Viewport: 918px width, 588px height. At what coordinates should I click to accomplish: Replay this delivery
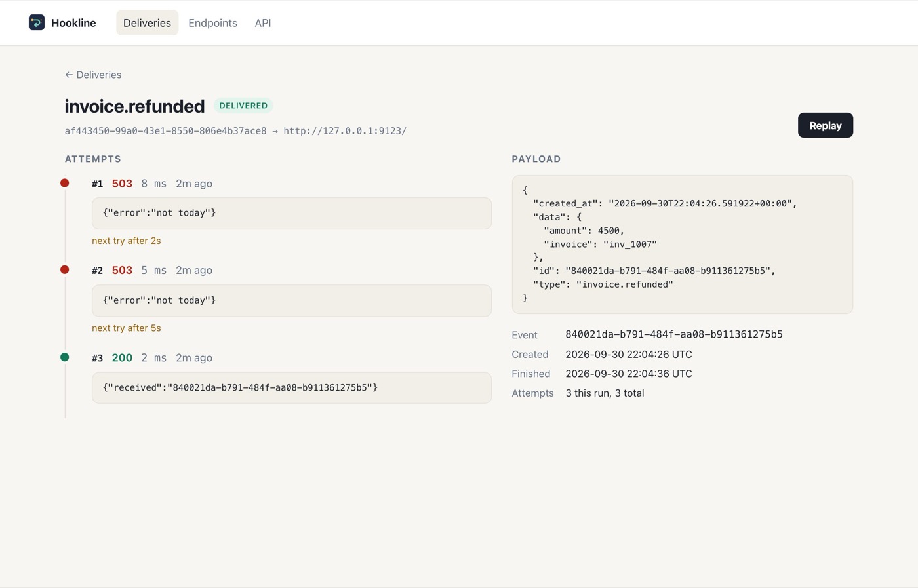(x=825, y=125)
